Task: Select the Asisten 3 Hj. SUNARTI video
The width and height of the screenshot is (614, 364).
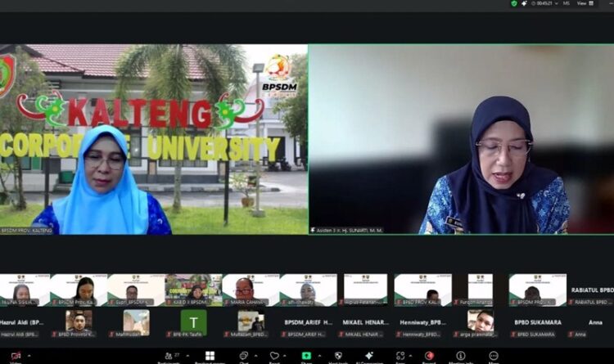Action: pos(461,139)
